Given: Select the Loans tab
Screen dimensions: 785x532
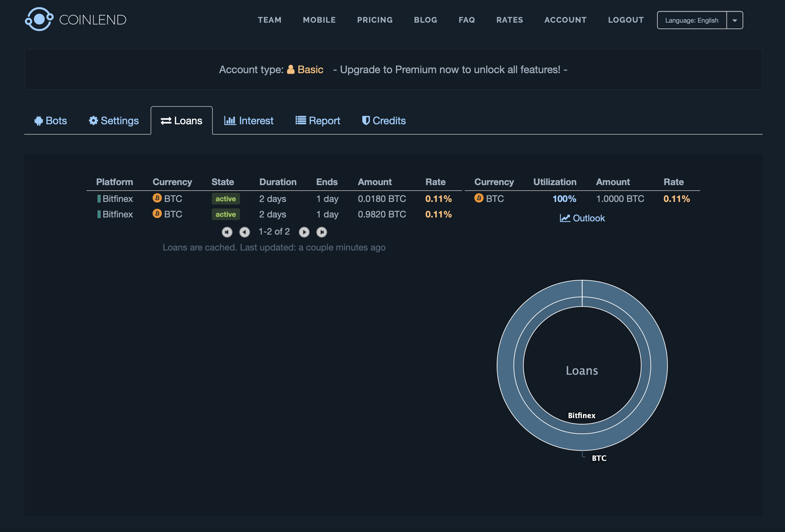Looking at the screenshot, I should click(x=182, y=120).
